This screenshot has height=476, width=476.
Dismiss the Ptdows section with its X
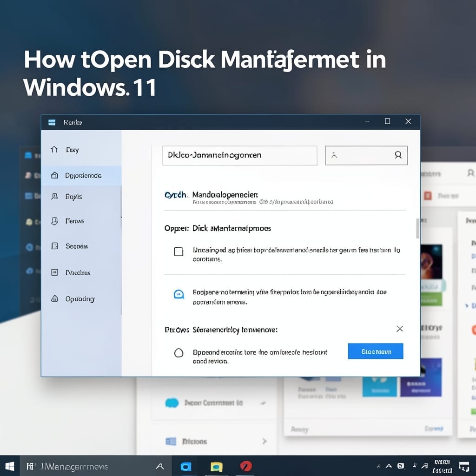(400, 329)
